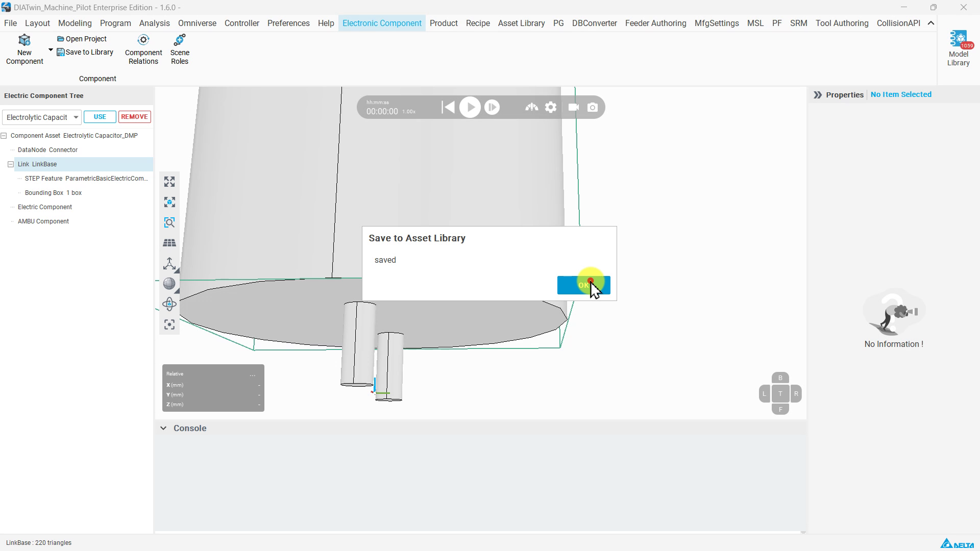Open the File menu
The image size is (980, 551).
click(10, 23)
